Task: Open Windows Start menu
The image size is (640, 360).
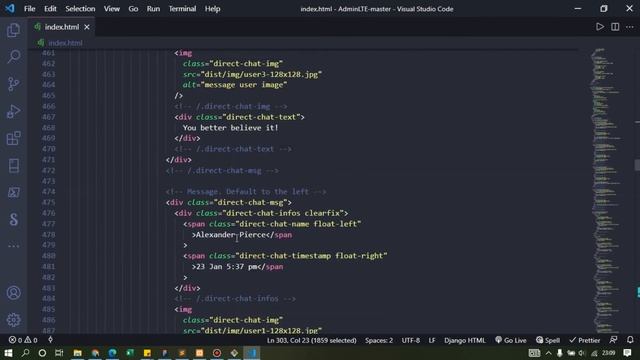Action: pyautogui.click(x=8, y=353)
